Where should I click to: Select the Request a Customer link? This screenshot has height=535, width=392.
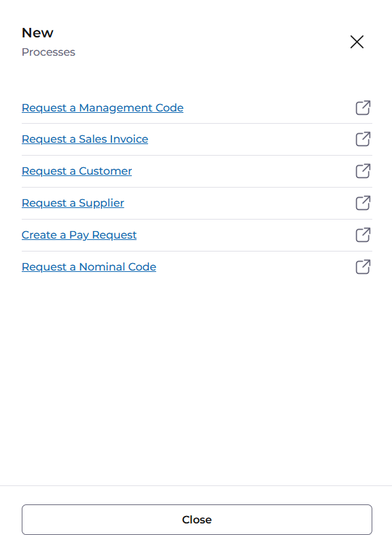[x=77, y=171]
